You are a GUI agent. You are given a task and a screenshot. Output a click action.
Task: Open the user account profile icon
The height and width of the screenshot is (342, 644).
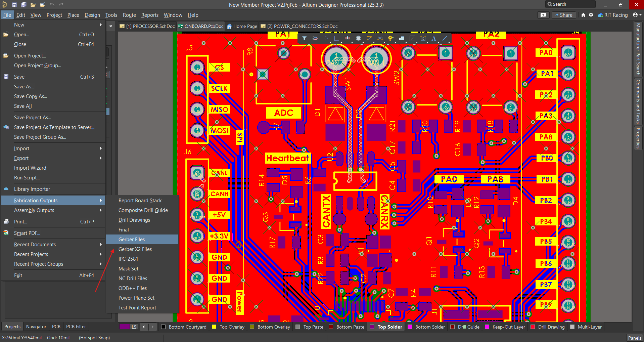[x=637, y=15]
